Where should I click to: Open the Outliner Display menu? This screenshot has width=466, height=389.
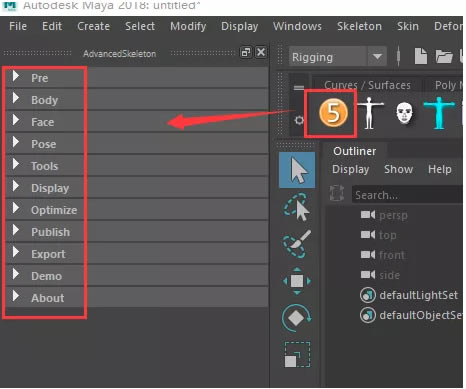[350, 169]
